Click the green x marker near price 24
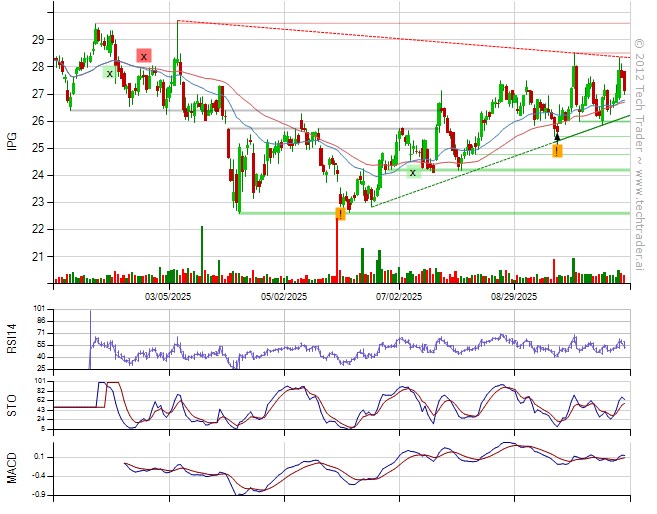This screenshot has height=514, width=657. click(x=412, y=172)
